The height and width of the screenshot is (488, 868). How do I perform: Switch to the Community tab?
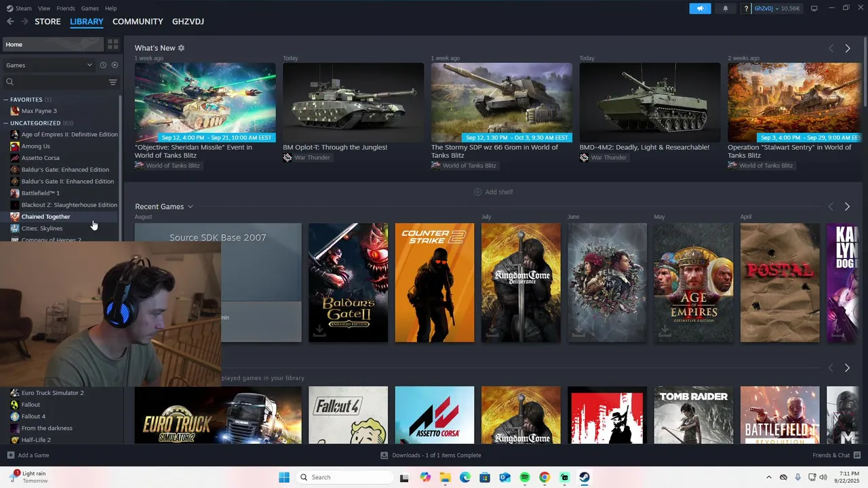point(138,22)
